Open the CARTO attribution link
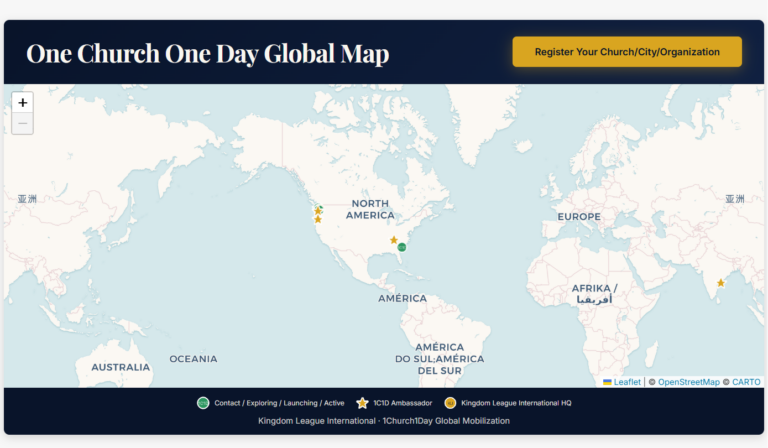768x448 pixels. click(746, 382)
